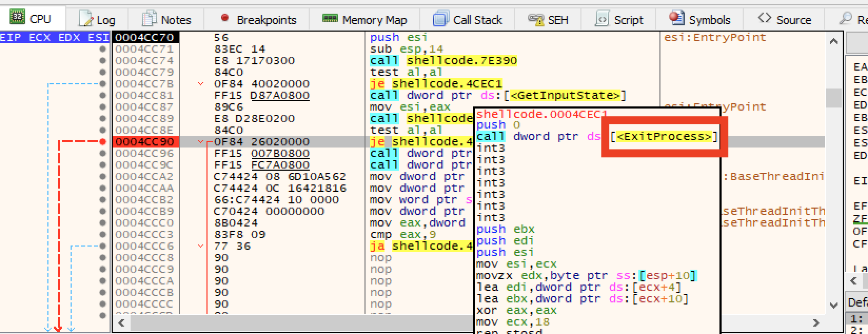
Task: Click jump arrow marker beside bytes 77 36
Action: (200, 246)
